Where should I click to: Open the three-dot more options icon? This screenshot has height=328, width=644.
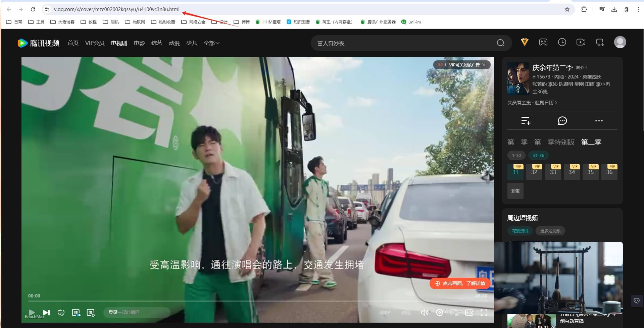599,121
